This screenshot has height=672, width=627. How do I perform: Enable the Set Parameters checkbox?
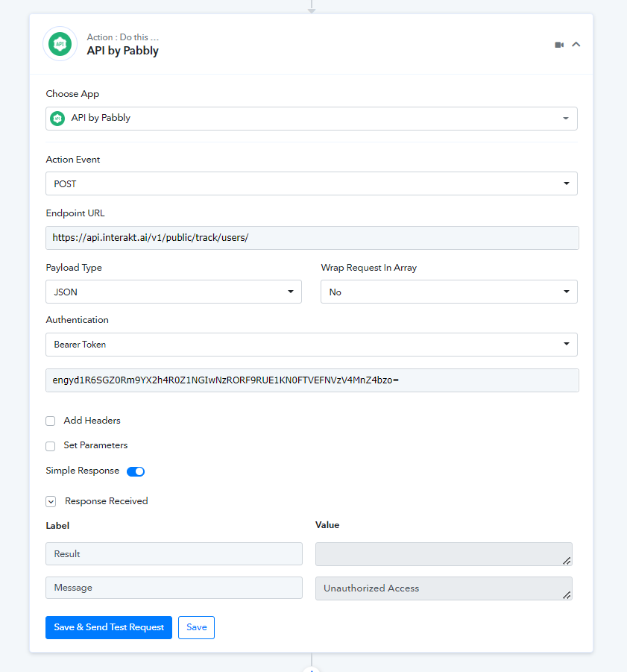51,446
